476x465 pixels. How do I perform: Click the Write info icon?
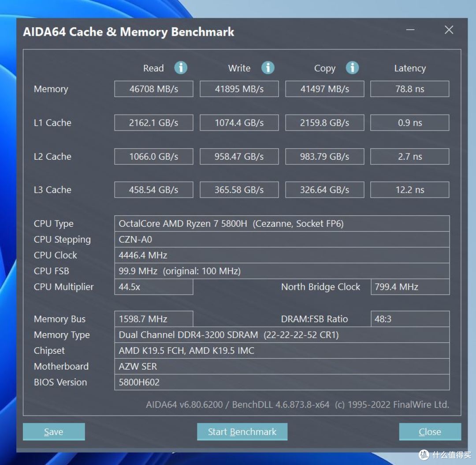pyautogui.click(x=268, y=67)
